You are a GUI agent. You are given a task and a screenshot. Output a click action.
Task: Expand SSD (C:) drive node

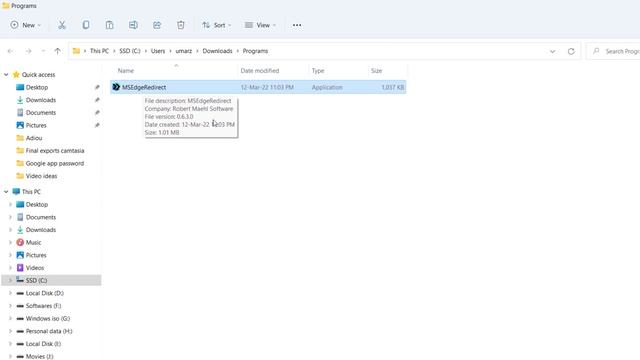(x=10, y=280)
